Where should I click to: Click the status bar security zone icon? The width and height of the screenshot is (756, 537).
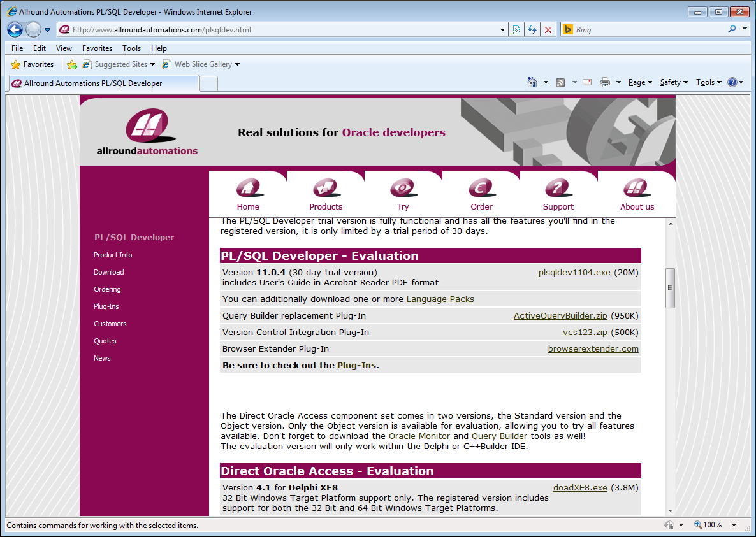tap(668, 525)
